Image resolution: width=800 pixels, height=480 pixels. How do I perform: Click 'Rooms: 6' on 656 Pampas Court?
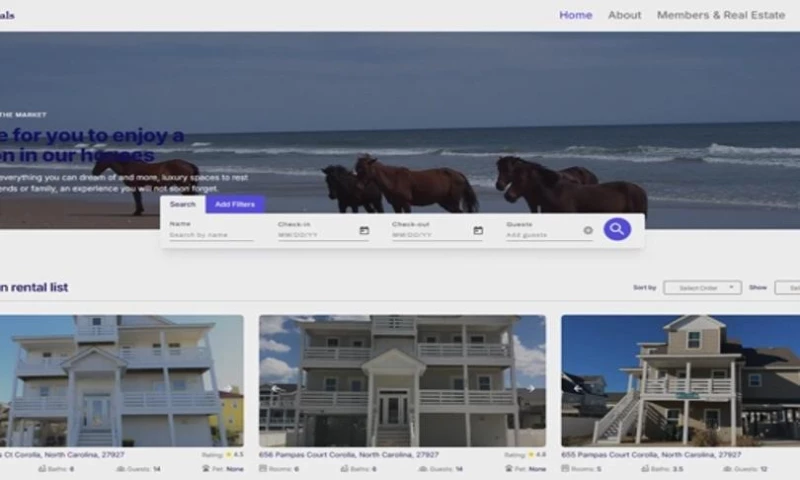pos(279,469)
